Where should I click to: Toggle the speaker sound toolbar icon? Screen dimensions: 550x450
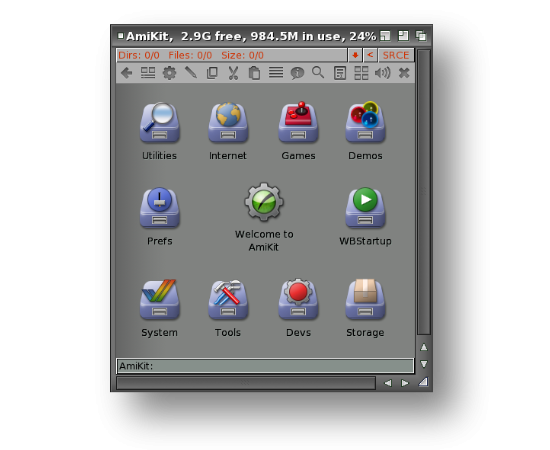point(382,73)
